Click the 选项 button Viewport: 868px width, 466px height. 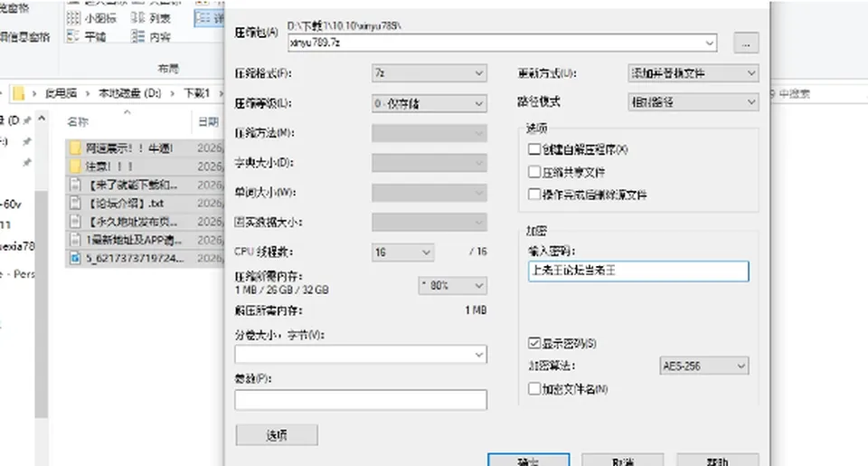[x=277, y=435]
